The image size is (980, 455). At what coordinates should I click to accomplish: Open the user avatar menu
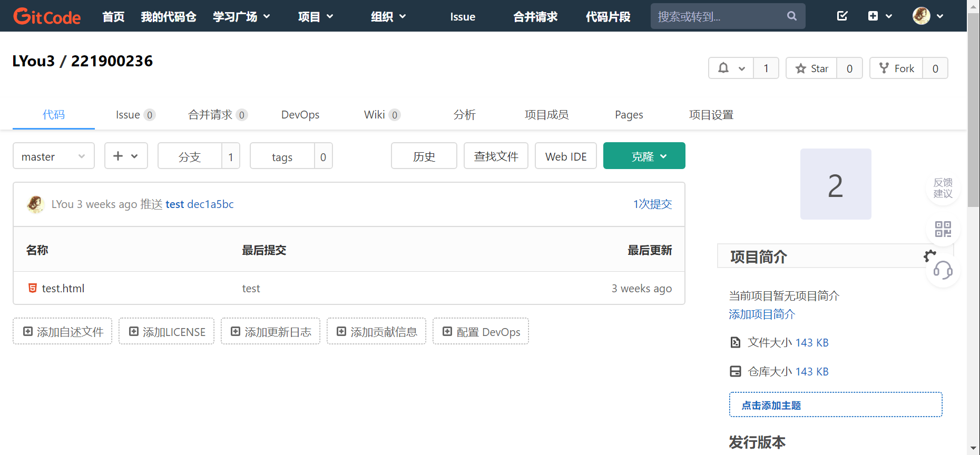tap(928, 16)
